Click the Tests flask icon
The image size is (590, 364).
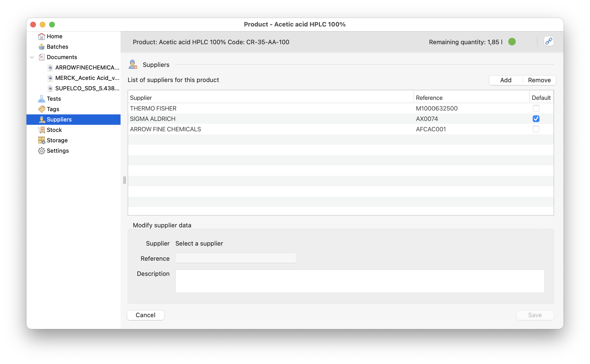[x=41, y=99]
